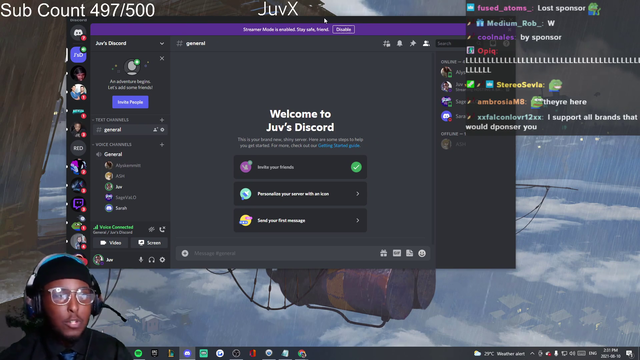Open the emoji picker
The image size is (640, 360).
point(422,253)
